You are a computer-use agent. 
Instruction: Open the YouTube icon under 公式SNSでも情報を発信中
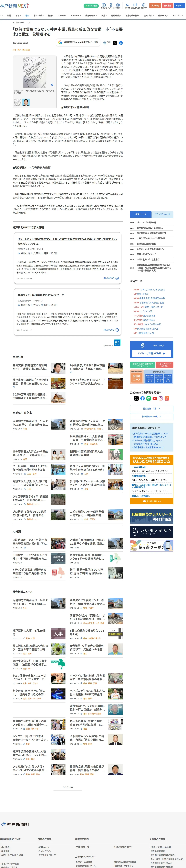click(x=155, y=398)
